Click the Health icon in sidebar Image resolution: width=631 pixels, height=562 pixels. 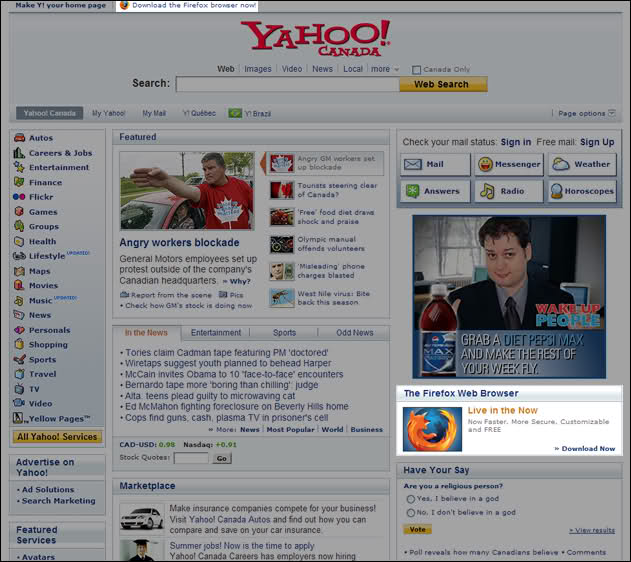tap(19, 241)
